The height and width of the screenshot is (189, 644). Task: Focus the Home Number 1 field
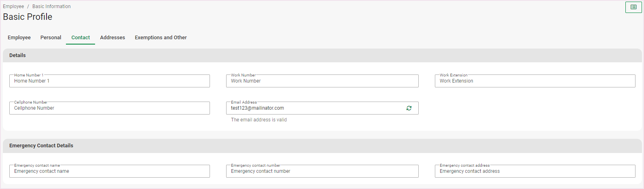(109, 81)
